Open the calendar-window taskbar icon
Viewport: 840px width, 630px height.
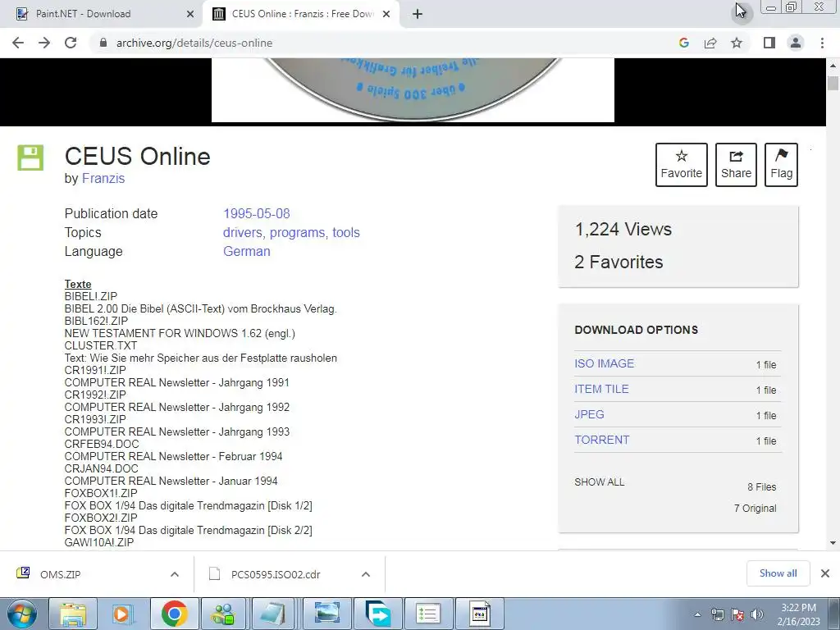click(479, 614)
